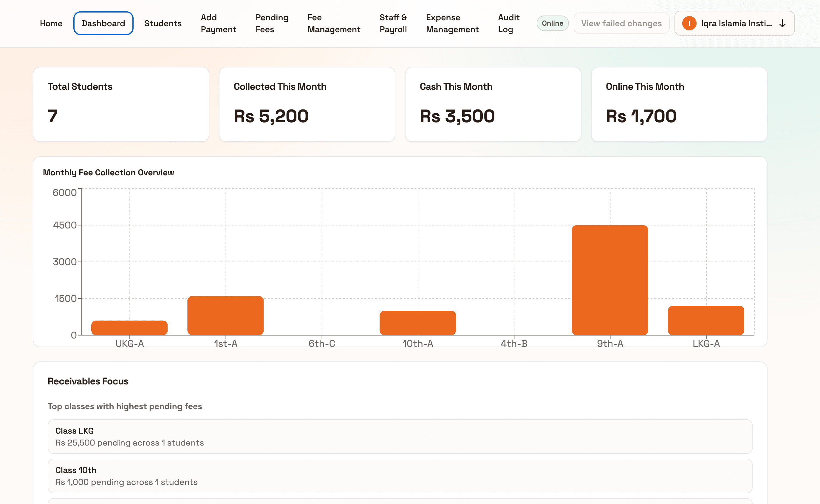Open the Audit Log page

(508, 23)
